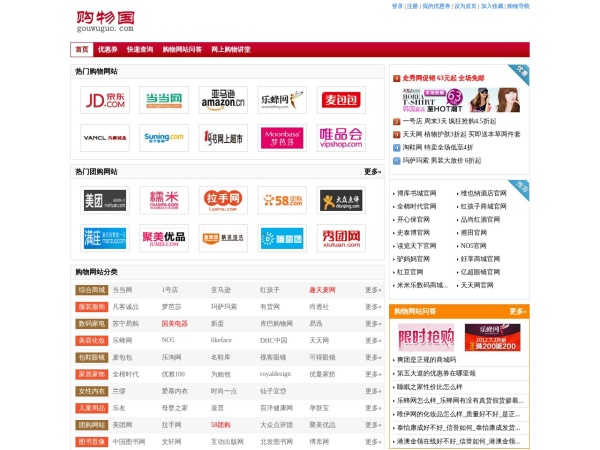Open question 第五大道的优惠券在哪里领
This screenshot has height=450, width=600.
click(436, 373)
